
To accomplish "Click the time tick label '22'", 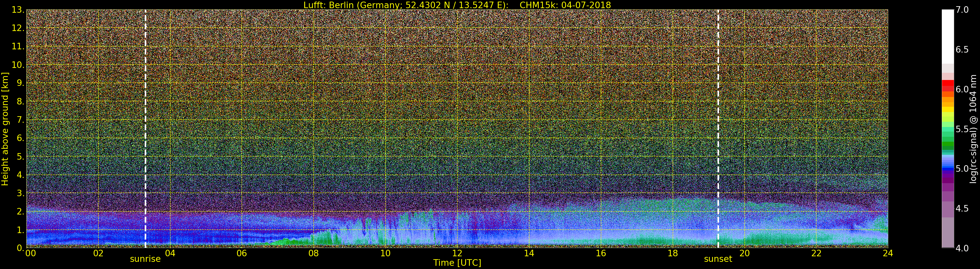I will click(x=816, y=253).
